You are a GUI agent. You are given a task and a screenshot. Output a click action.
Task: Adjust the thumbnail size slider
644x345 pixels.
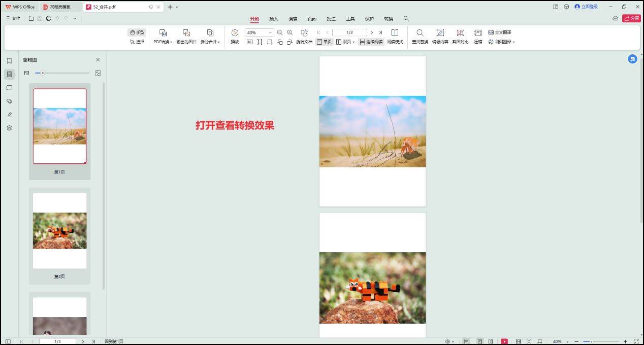(43, 73)
